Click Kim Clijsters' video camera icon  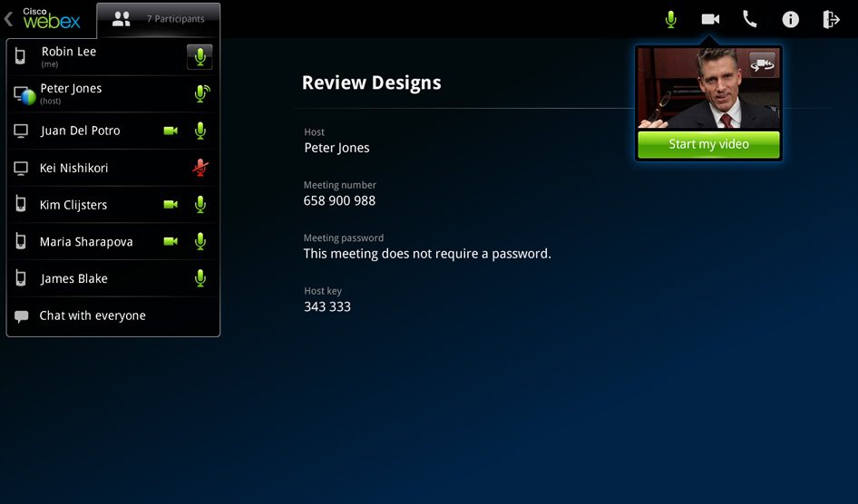pos(170,205)
